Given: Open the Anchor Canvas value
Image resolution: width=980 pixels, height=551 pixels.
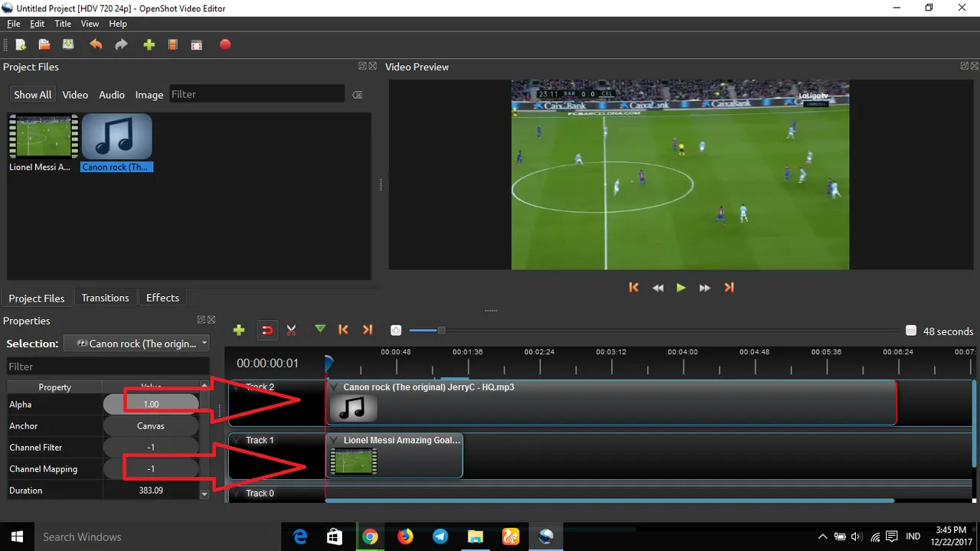Looking at the screenshot, I should tap(151, 425).
